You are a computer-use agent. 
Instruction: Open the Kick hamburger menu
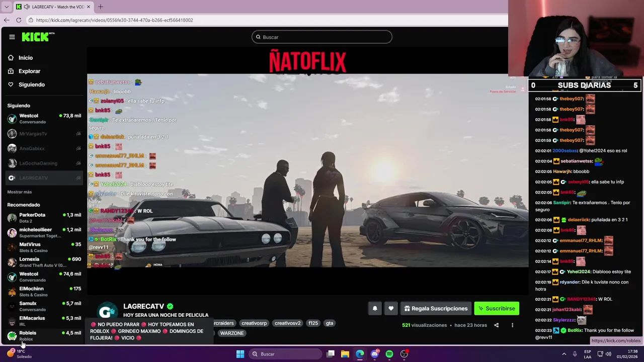click(12, 37)
